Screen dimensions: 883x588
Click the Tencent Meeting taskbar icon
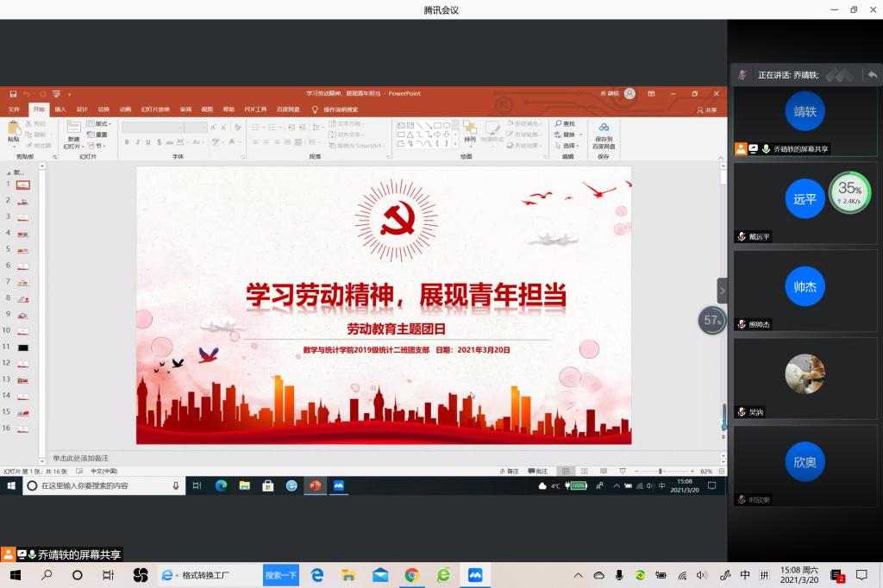click(x=475, y=575)
